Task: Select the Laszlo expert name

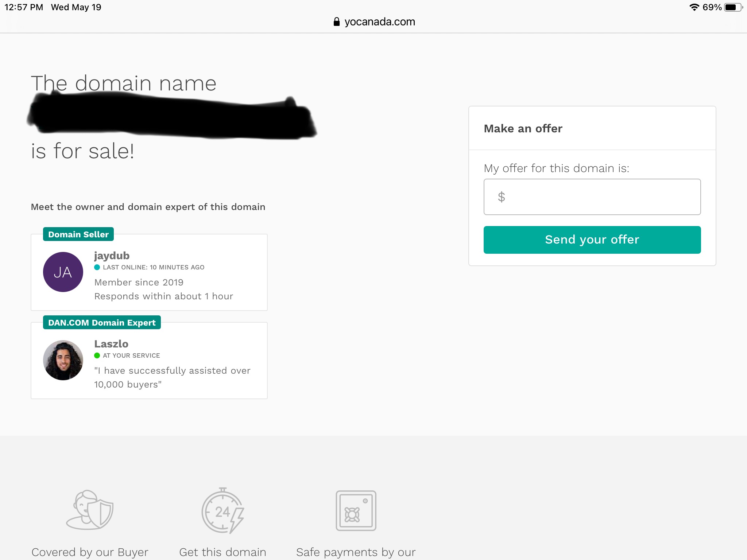Action: point(111,344)
